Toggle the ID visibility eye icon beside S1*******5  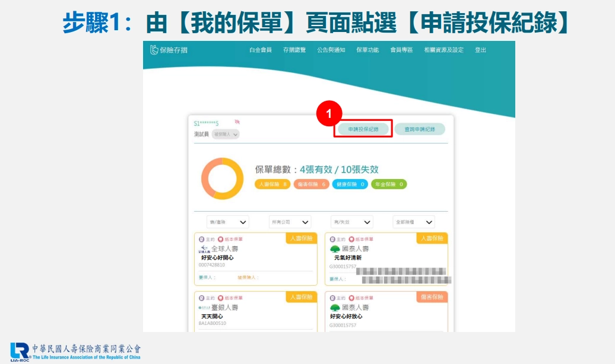tap(237, 122)
